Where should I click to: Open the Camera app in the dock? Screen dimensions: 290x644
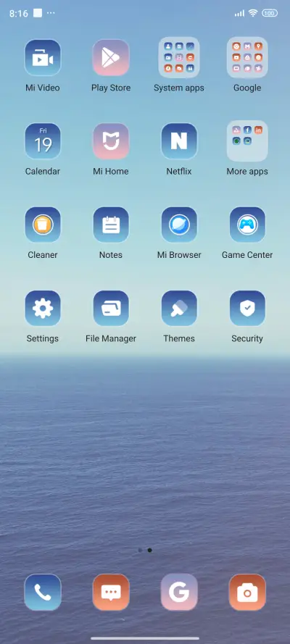(247, 593)
